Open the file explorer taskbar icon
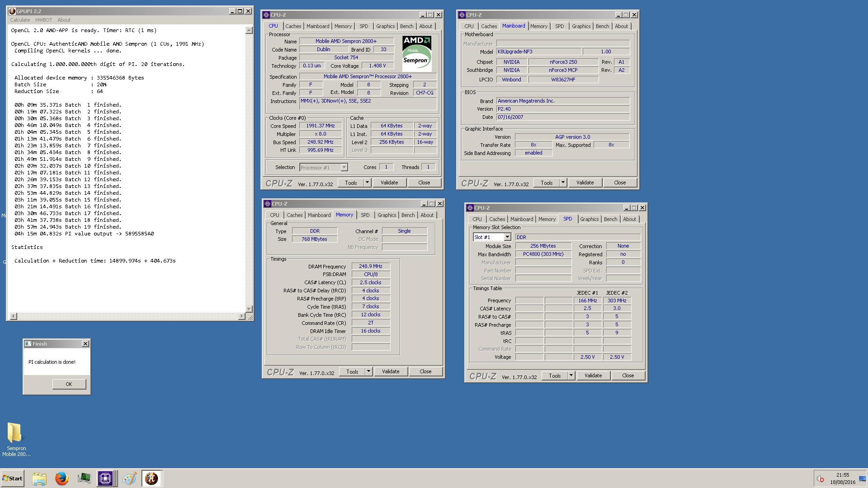Screen dimensions: 868x488 click(39, 478)
